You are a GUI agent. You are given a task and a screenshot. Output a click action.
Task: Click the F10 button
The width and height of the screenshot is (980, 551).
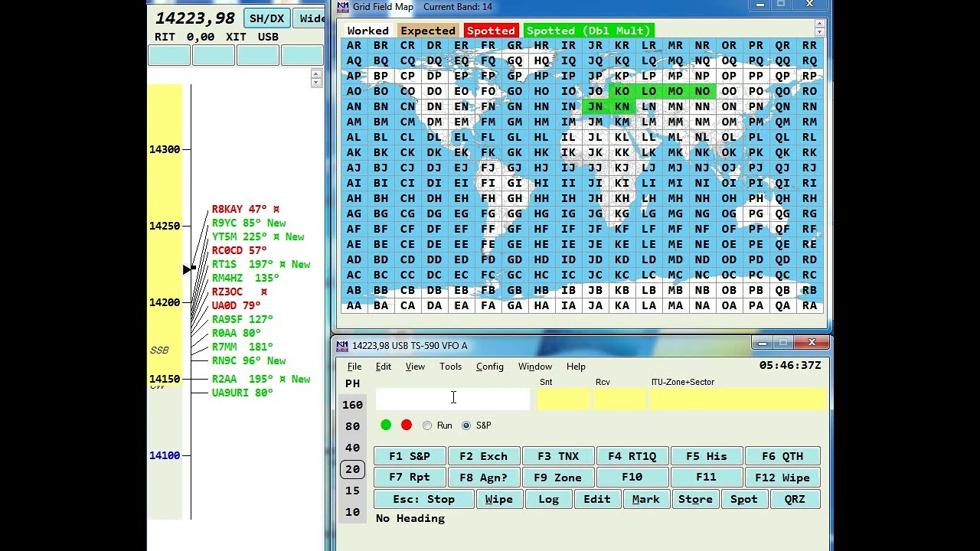coord(632,478)
